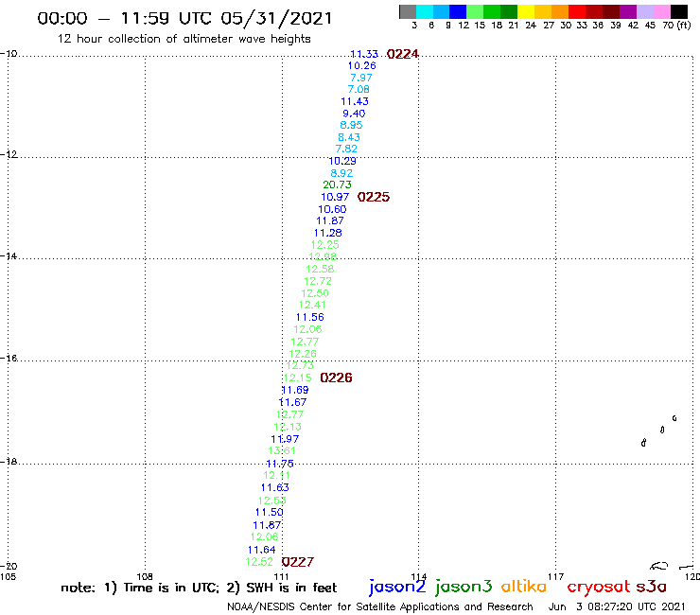Click the NOAA/NESDIS Center footer credit

[x=380, y=606]
